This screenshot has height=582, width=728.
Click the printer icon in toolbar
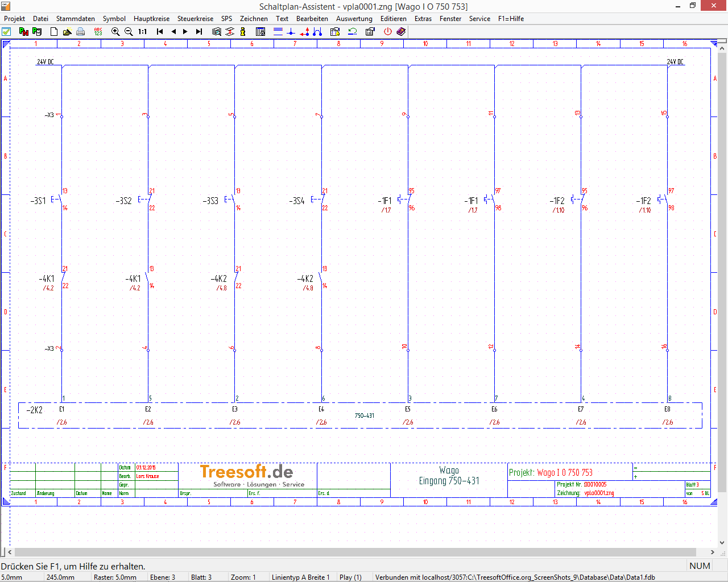81,32
